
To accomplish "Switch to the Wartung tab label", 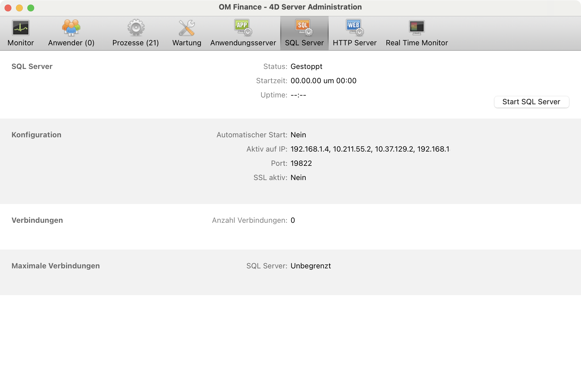I will pyautogui.click(x=187, y=43).
